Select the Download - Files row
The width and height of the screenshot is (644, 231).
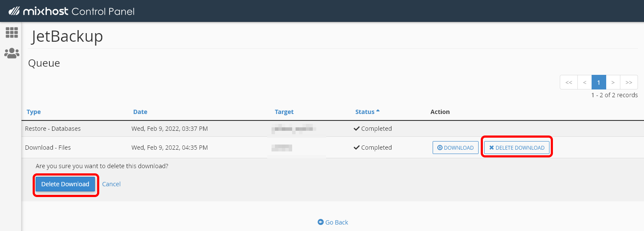pos(48,148)
